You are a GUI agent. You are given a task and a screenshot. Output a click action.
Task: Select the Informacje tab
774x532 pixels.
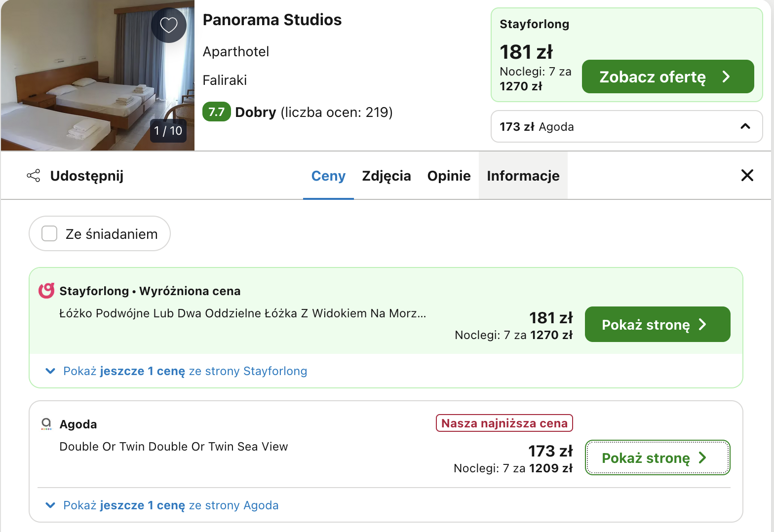coord(523,176)
